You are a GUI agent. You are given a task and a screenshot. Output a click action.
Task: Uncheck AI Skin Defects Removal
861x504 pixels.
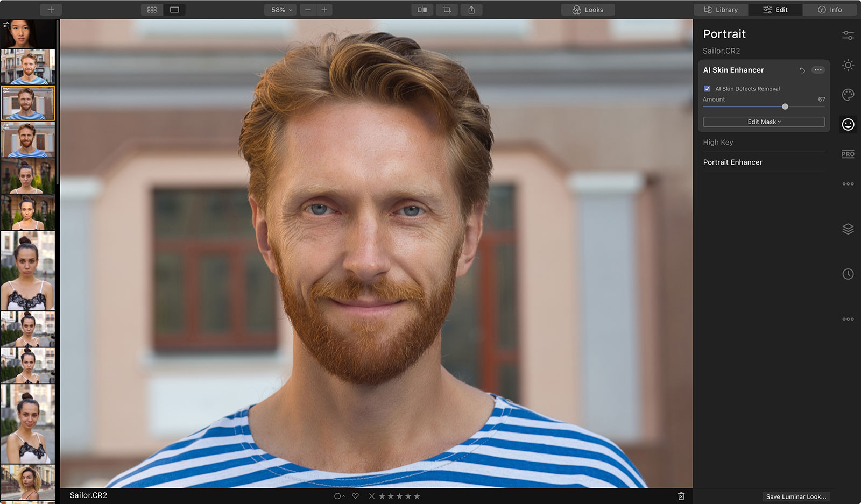[x=707, y=89]
